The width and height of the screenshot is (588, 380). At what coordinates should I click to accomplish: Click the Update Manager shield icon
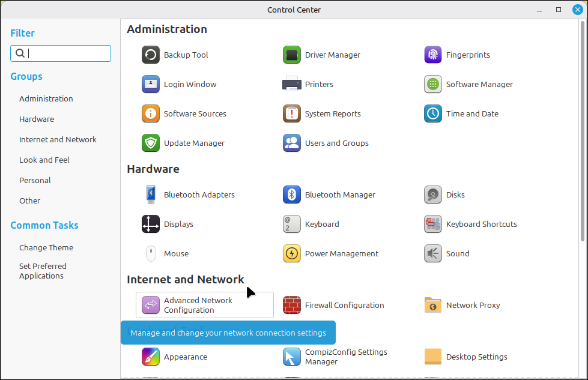coord(150,143)
